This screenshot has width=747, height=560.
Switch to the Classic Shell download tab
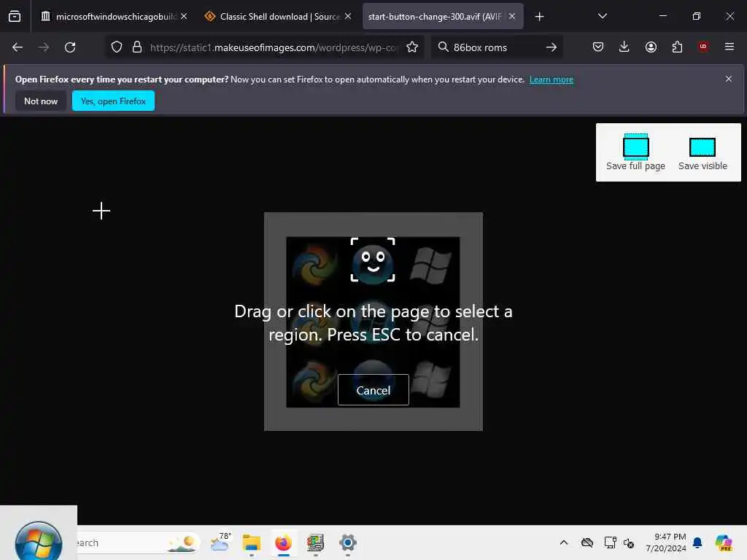click(x=278, y=17)
